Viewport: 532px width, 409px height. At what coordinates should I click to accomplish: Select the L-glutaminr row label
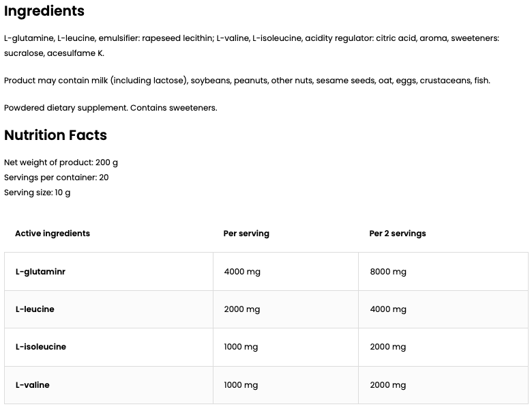[40, 272]
